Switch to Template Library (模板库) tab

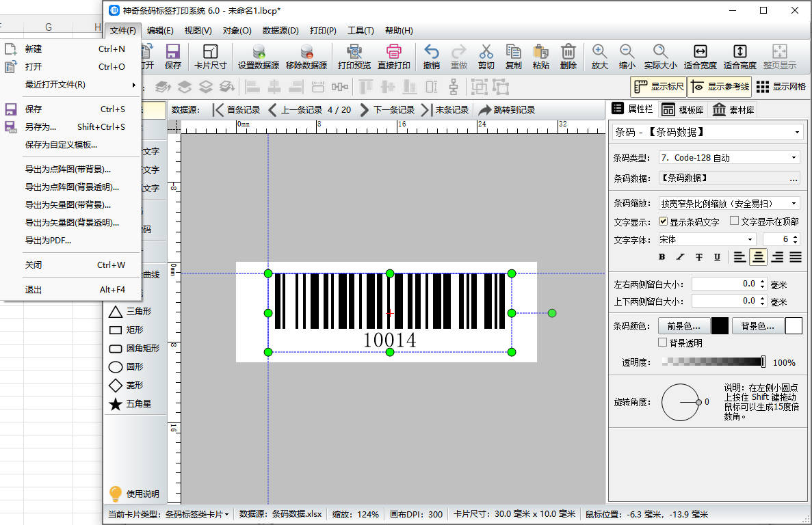pos(683,109)
